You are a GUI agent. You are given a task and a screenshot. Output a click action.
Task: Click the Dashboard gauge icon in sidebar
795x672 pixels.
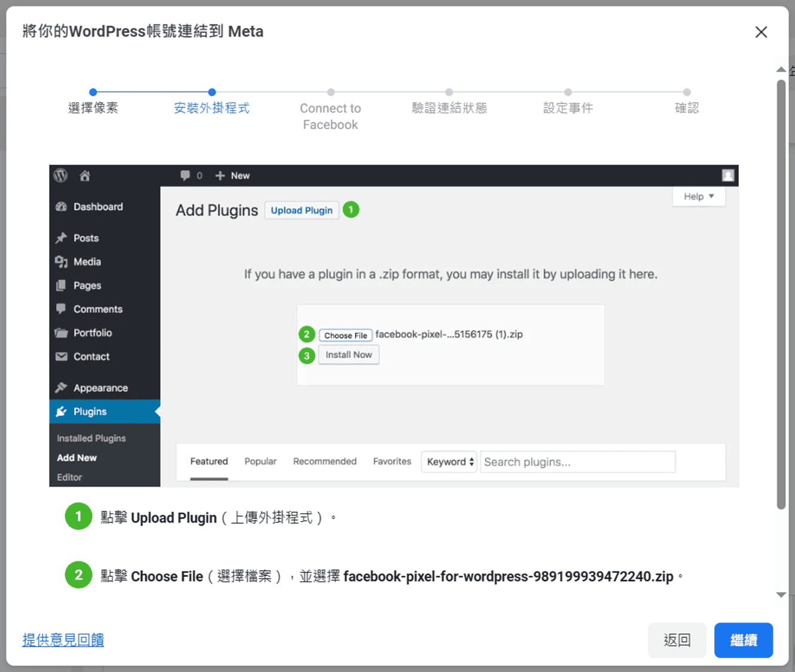[x=61, y=207]
